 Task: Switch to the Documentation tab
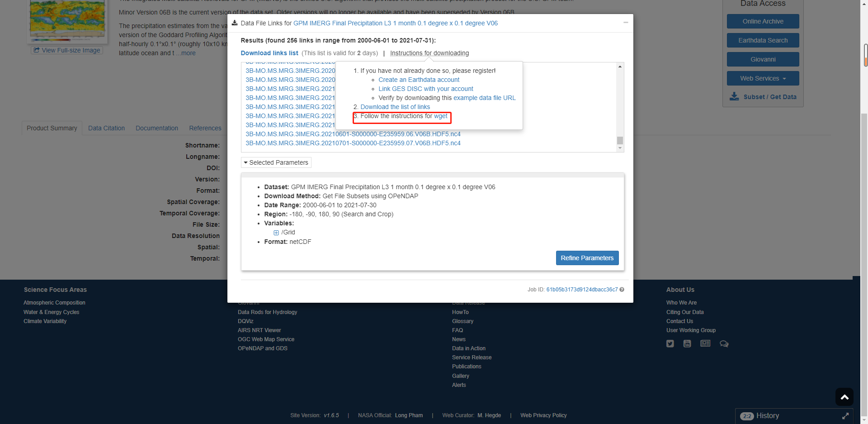click(157, 128)
